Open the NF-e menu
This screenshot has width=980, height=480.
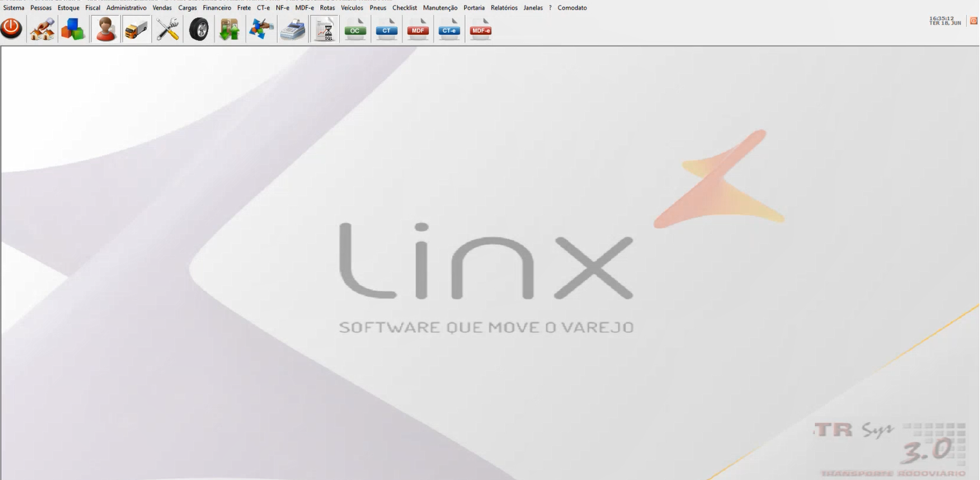point(283,8)
